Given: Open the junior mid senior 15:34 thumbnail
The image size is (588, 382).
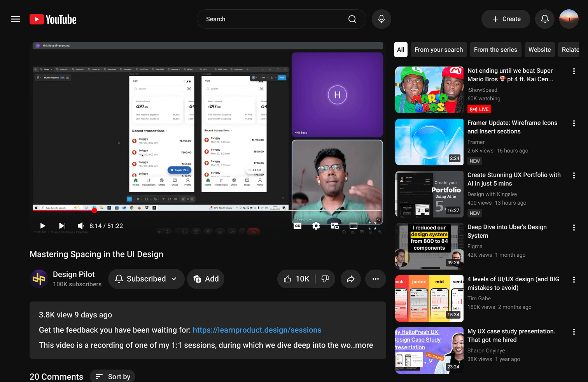Looking at the screenshot, I should pos(429,298).
